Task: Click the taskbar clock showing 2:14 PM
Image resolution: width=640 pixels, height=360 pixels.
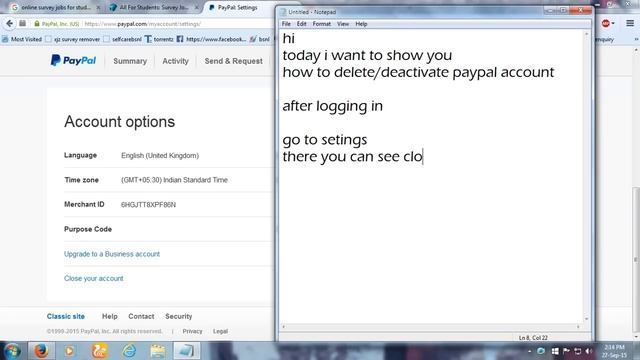Action: pos(614,351)
